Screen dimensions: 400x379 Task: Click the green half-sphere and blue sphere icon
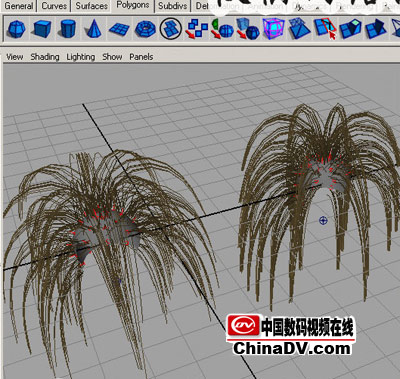click(222, 29)
